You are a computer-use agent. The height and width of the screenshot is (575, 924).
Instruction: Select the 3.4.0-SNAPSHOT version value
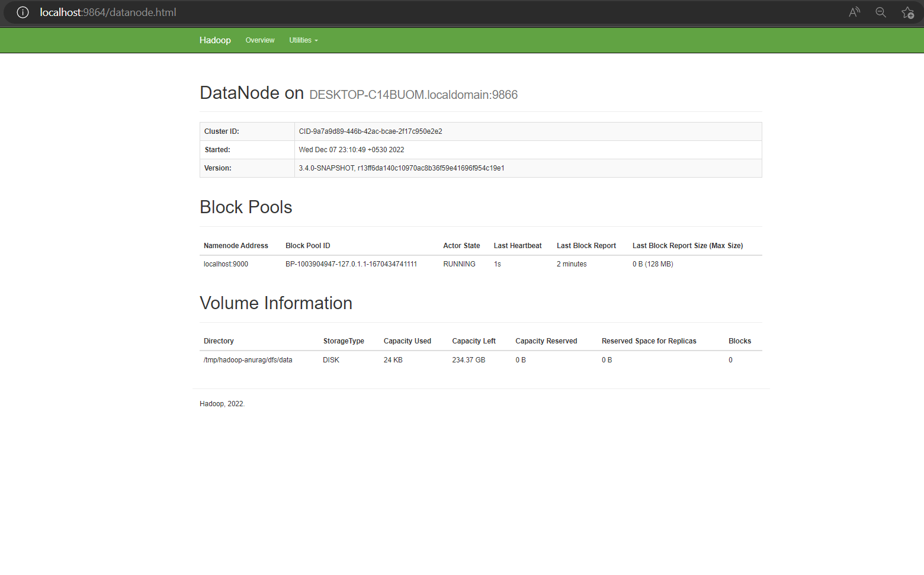(402, 168)
